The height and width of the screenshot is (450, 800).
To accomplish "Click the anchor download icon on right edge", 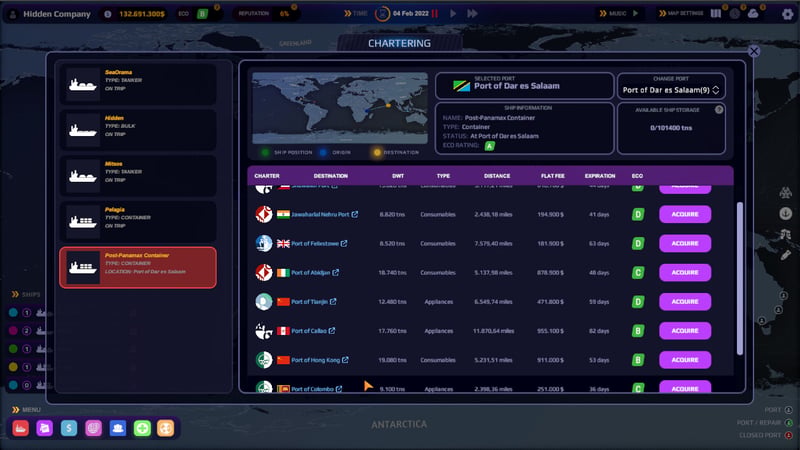I will pyautogui.click(x=786, y=213).
